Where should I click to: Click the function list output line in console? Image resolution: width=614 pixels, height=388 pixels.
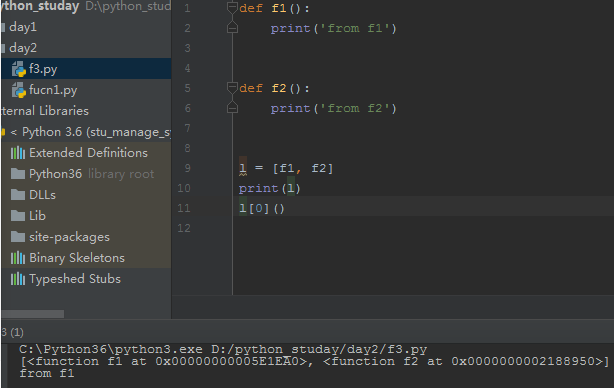click(x=315, y=361)
